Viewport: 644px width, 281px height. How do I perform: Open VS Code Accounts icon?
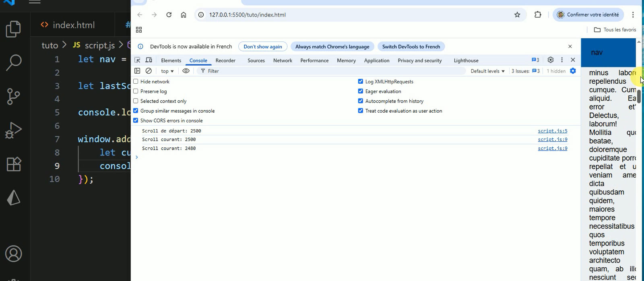tap(14, 254)
